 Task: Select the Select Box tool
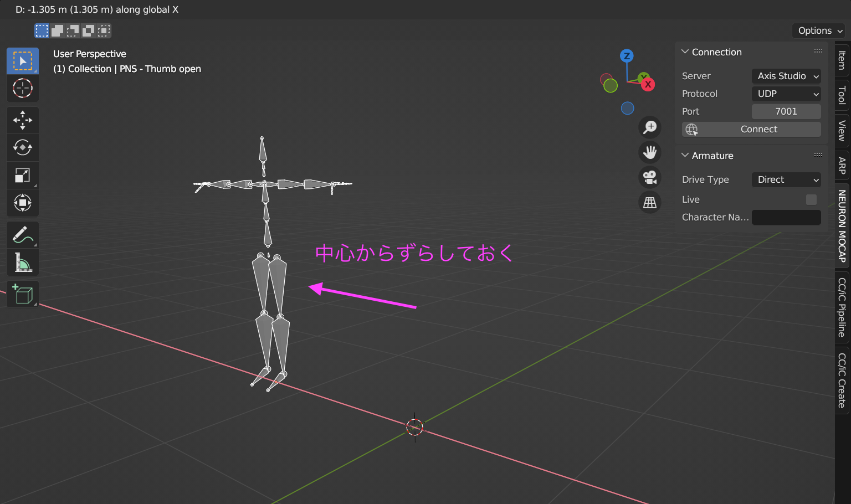coord(23,61)
